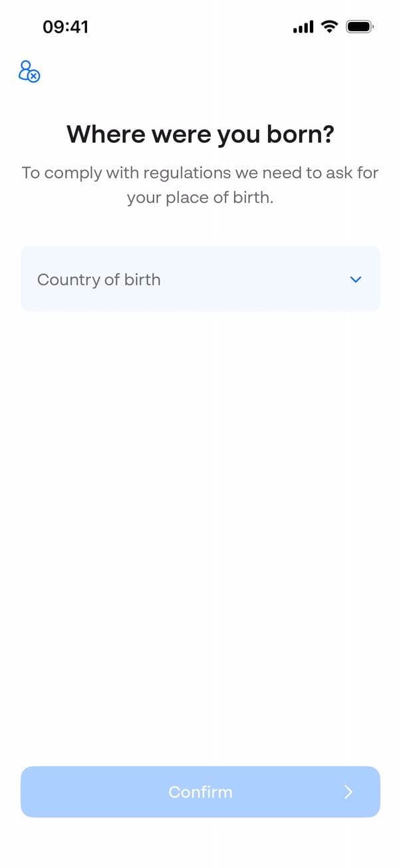Click the "Confirm" label text
Image resolution: width=401 pixels, height=868 pixels.
click(x=200, y=792)
